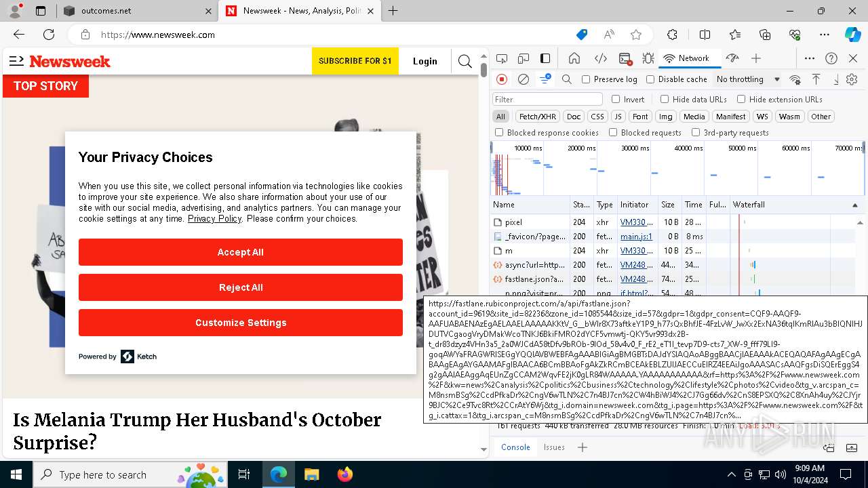
Task: Open Newsweek hamburger menu icon
Action: pos(16,61)
